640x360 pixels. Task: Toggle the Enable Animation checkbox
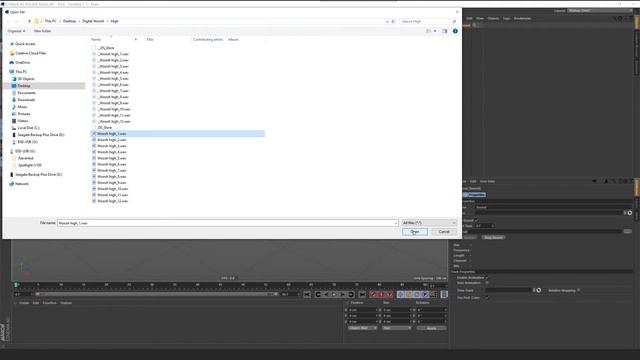coord(487,278)
